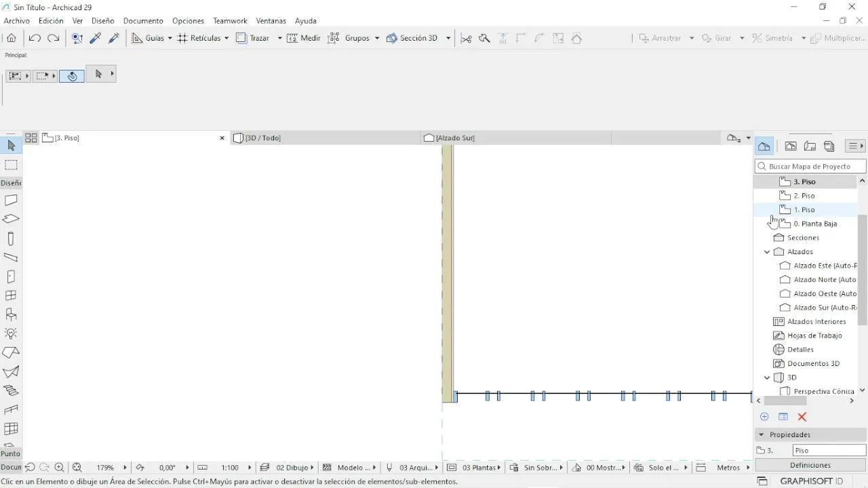Close the 3. Piso tab

tap(222, 138)
